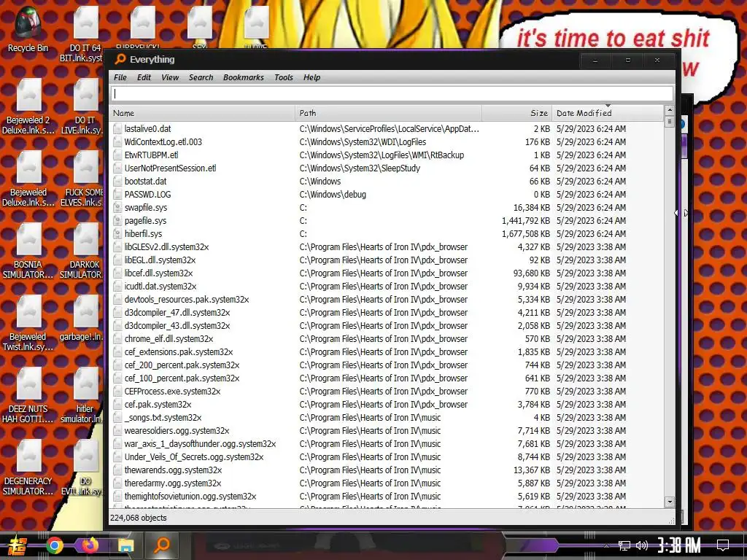The height and width of the screenshot is (560, 747).
Task: Open the Start menu button
Action: tap(18, 545)
